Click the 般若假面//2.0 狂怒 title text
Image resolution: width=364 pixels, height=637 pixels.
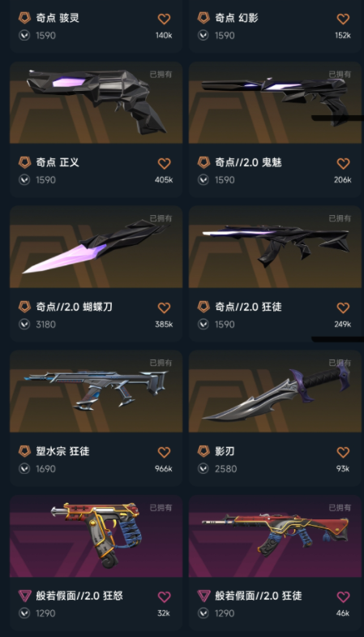[x=79, y=596]
